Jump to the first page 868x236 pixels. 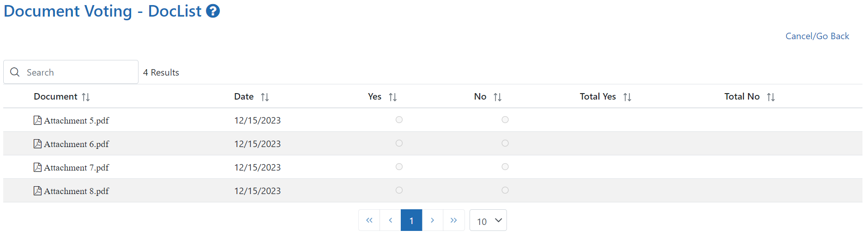(x=369, y=220)
